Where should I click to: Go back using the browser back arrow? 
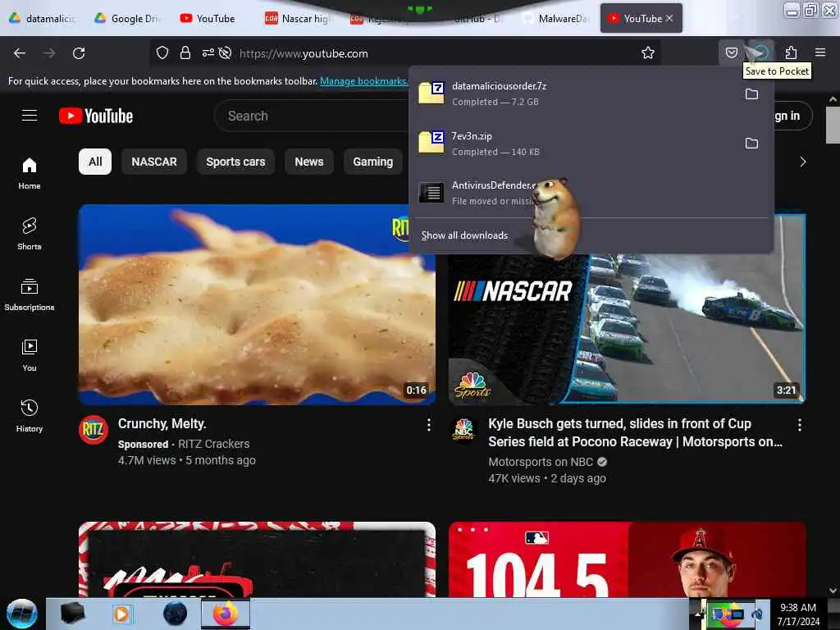point(20,53)
